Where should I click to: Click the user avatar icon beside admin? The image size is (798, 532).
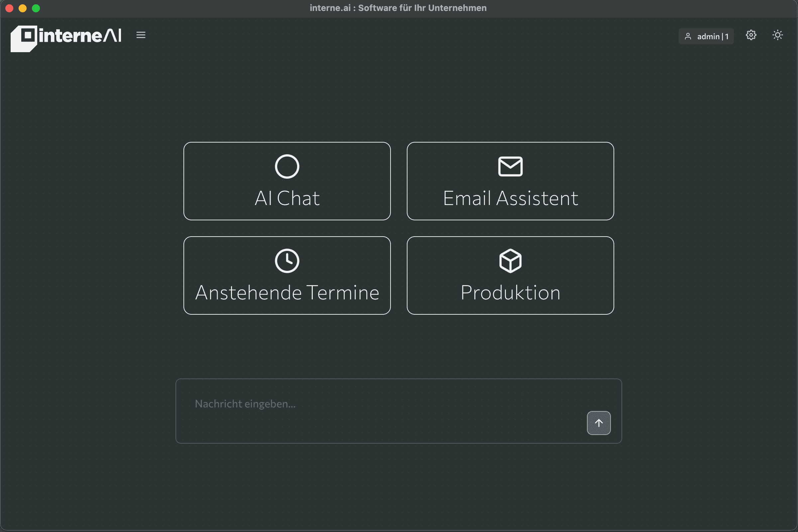(x=688, y=36)
